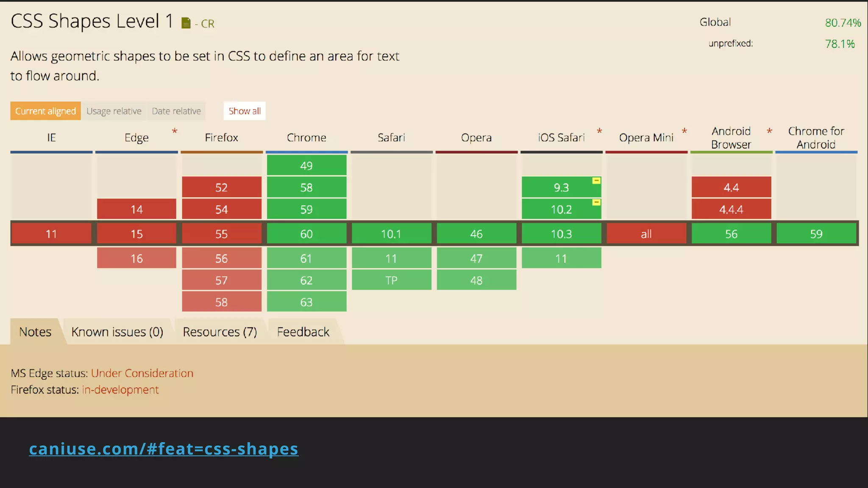Select the Opera 48 cell
Image resolution: width=868 pixels, height=488 pixels.
point(476,280)
